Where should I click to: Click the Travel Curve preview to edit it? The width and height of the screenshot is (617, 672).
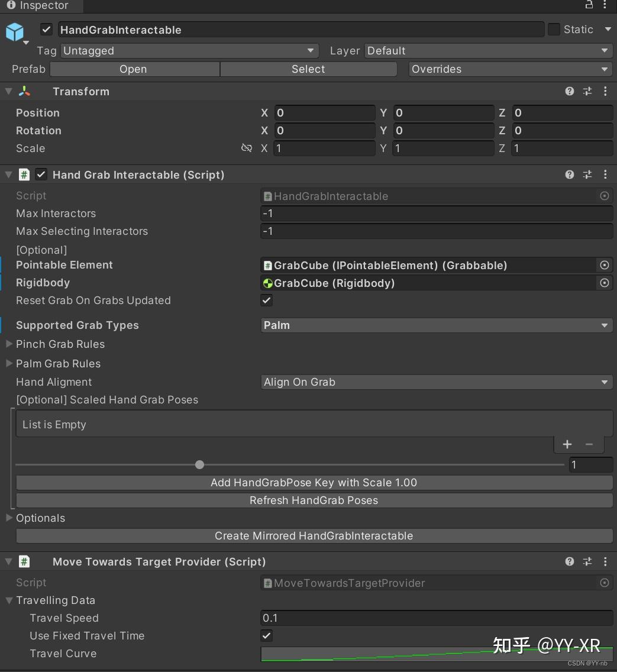(x=436, y=654)
